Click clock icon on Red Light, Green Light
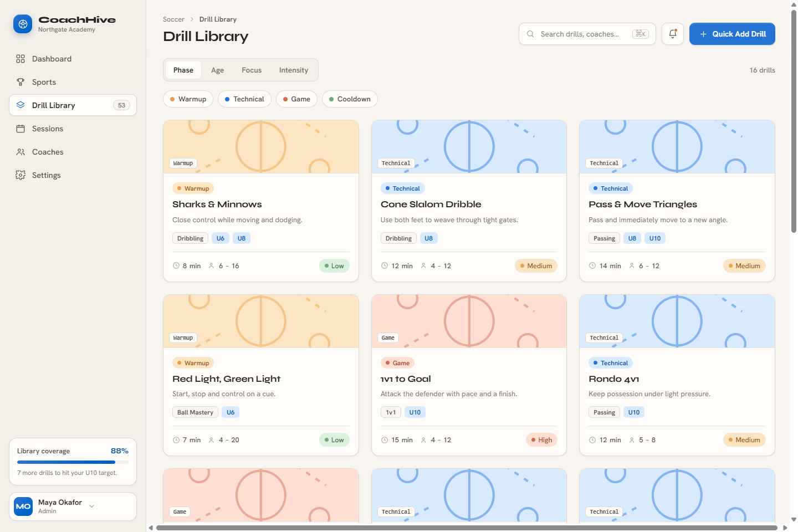Image resolution: width=798 pixels, height=532 pixels. [x=176, y=440]
